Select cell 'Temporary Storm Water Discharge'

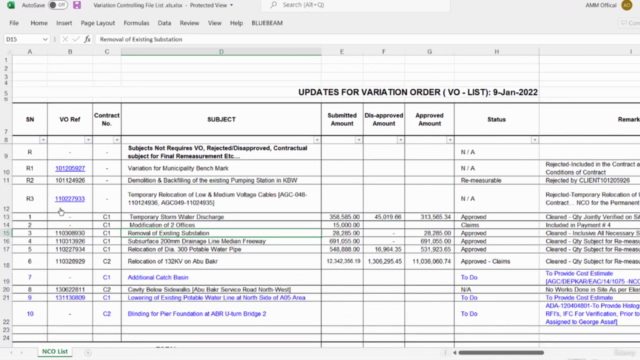point(221,217)
